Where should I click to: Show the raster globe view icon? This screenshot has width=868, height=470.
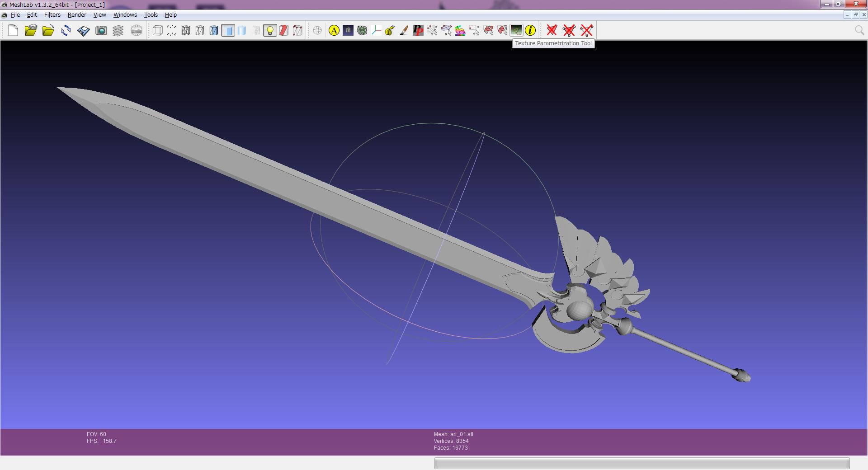136,30
